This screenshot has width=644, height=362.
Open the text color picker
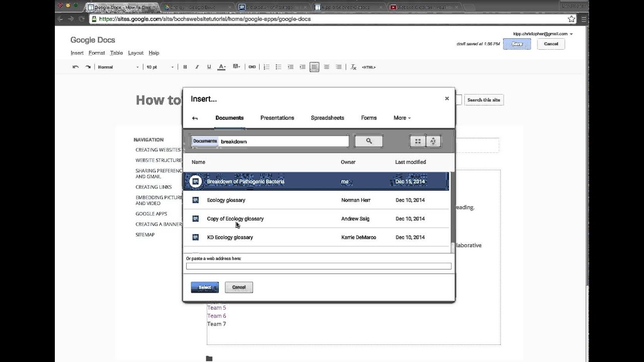222,67
